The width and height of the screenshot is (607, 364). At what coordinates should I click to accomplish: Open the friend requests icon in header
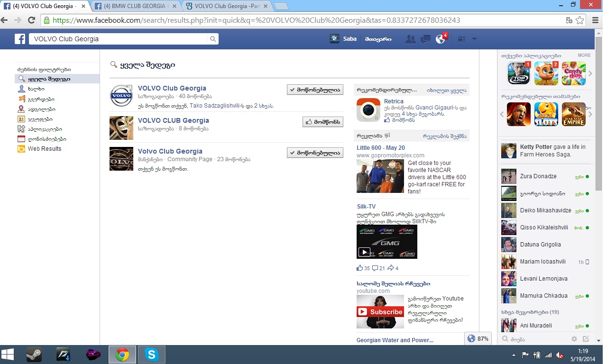coord(411,39)
